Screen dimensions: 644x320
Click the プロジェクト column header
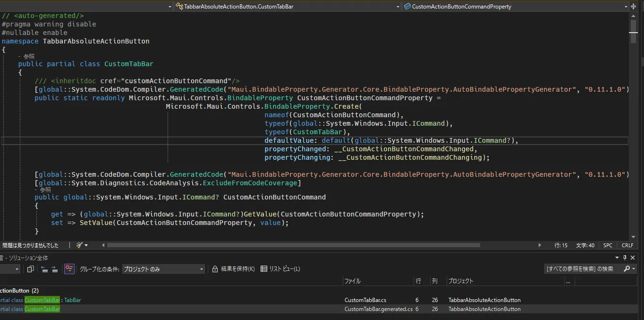(505, 281)
